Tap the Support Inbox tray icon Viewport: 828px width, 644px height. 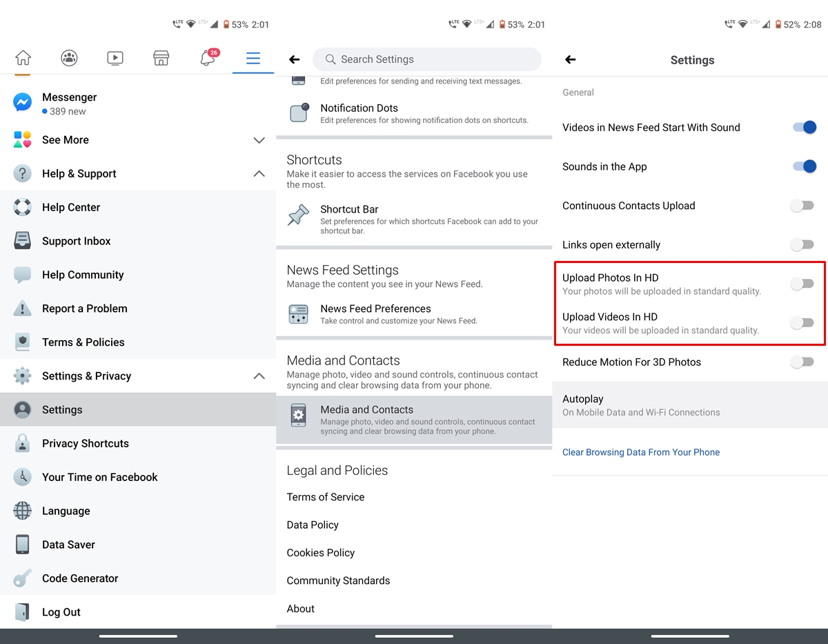[x=23, y=241]
